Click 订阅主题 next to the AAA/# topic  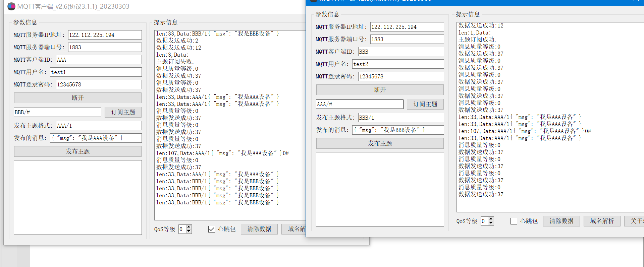click(425, 104)
